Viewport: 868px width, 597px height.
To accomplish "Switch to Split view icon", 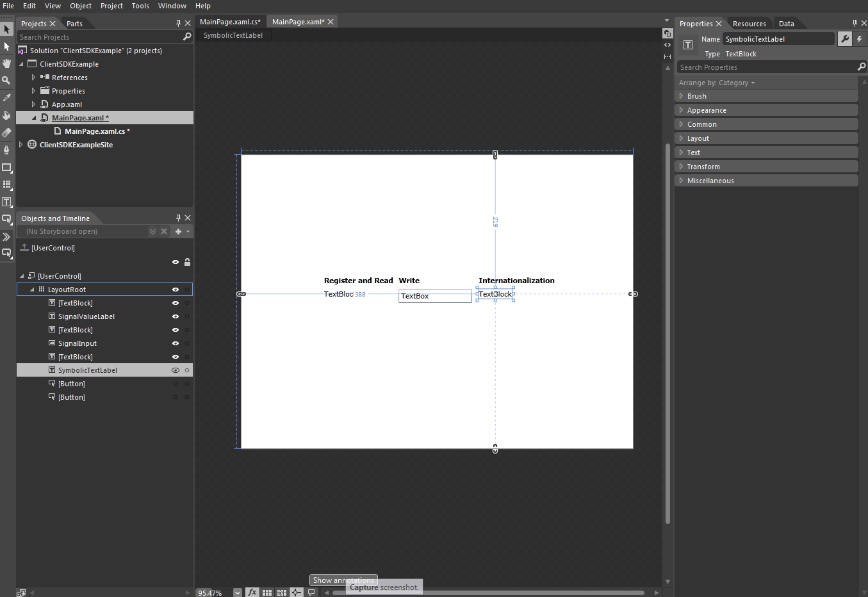I will tap(667, 56).
